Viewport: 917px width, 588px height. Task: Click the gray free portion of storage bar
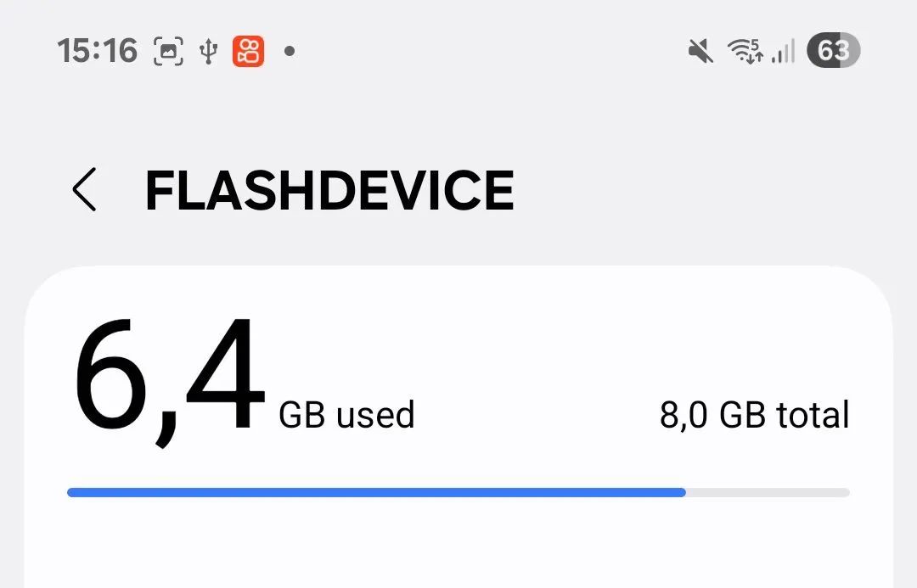tap(768, 492)
